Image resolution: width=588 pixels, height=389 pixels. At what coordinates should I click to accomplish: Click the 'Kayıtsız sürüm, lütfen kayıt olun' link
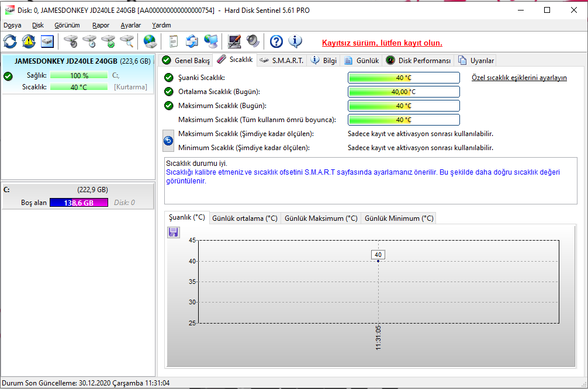tap(382, 43)
